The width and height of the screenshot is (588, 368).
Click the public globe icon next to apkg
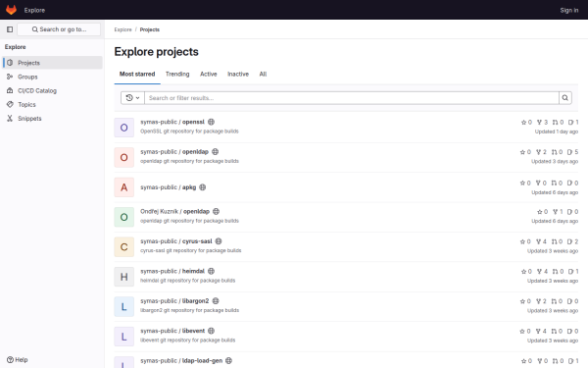(203, 187)
